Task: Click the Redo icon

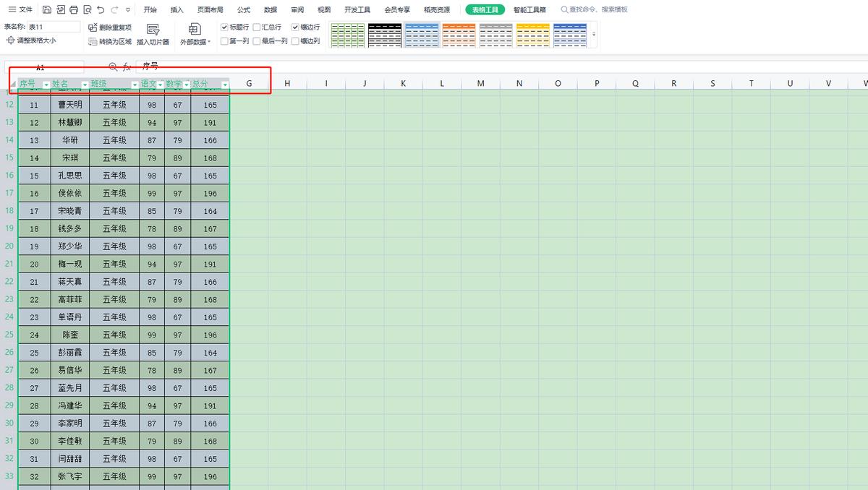Action: pos(114,9)
